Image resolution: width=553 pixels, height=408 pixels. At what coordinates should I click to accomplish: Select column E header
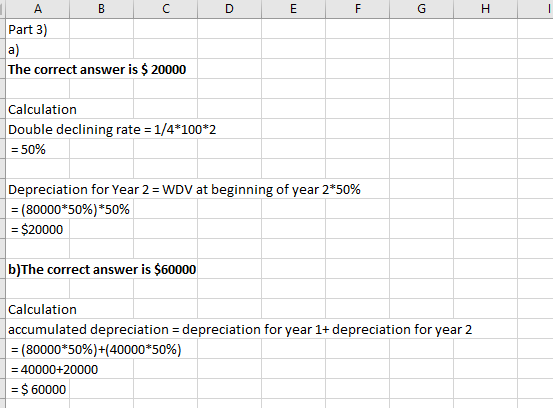tap(293, 8)
